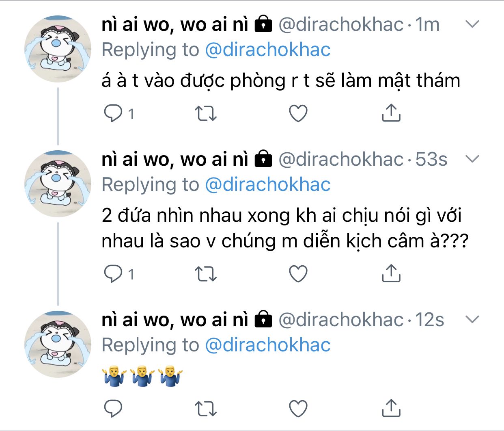
Task: Open the display name on the 12s tweet
Action: pos(175,320)
